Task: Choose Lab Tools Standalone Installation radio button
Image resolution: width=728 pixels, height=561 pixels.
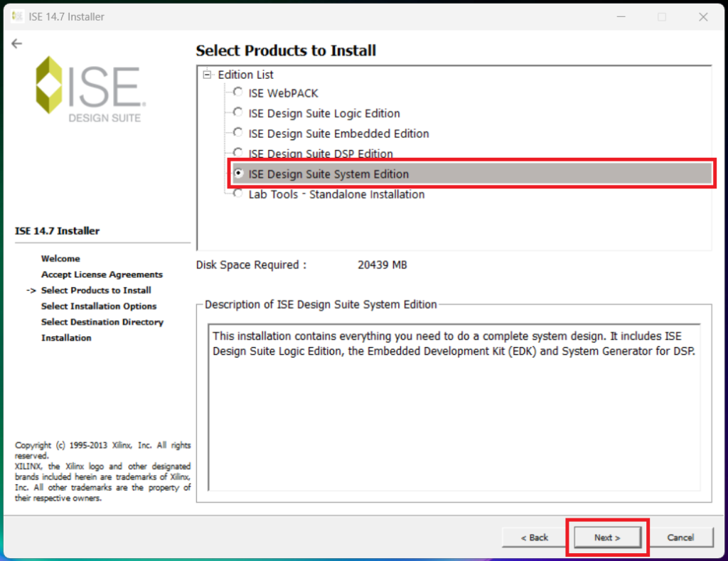Action: [x=237, y=193]
